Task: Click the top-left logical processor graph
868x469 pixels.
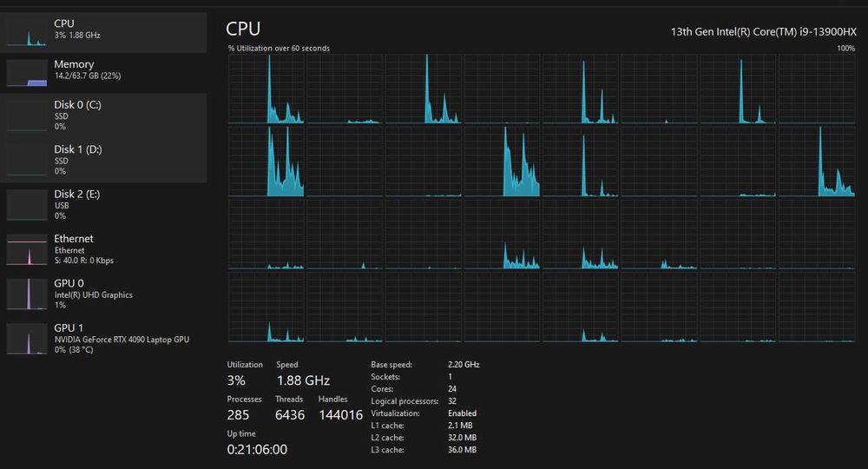Action: coord(266,89)
